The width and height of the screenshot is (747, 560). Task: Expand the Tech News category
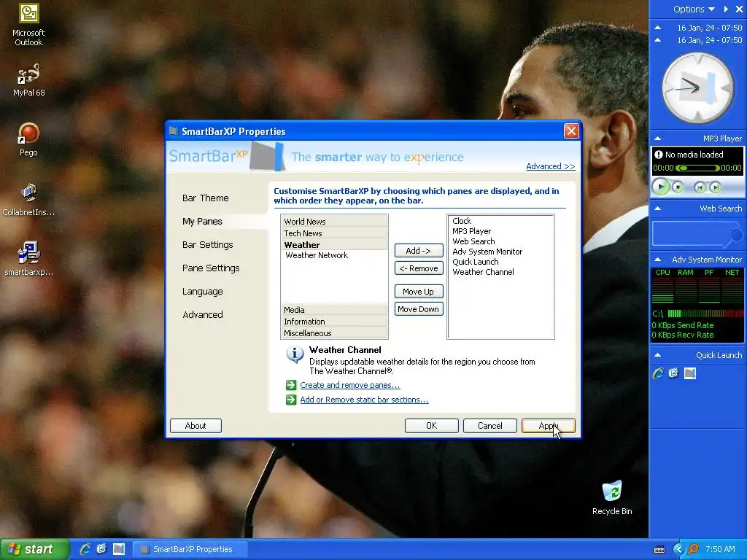click(x=334, y=233)
